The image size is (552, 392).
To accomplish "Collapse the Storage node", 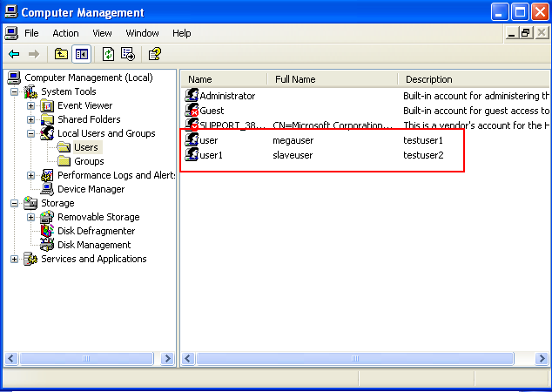I will click(14, 203).
